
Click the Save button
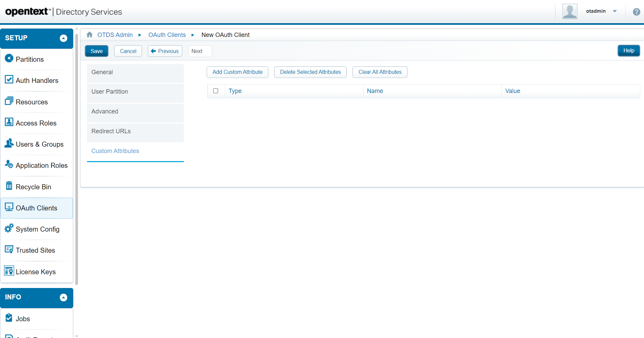tap(96, 51)
